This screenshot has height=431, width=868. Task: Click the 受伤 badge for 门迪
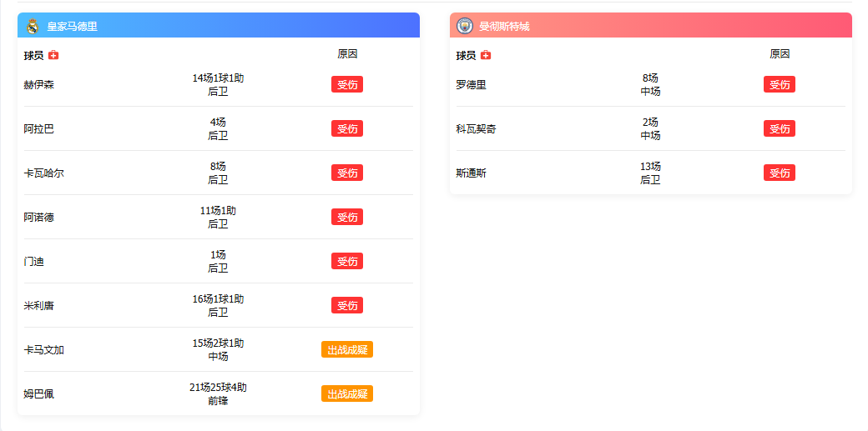(347, 261)
